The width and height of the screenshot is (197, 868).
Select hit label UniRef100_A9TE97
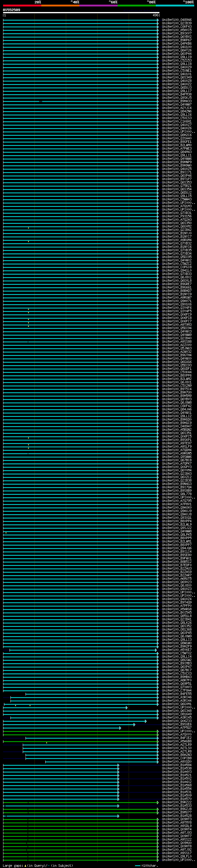pyautogui.click(x=177, y=443)
